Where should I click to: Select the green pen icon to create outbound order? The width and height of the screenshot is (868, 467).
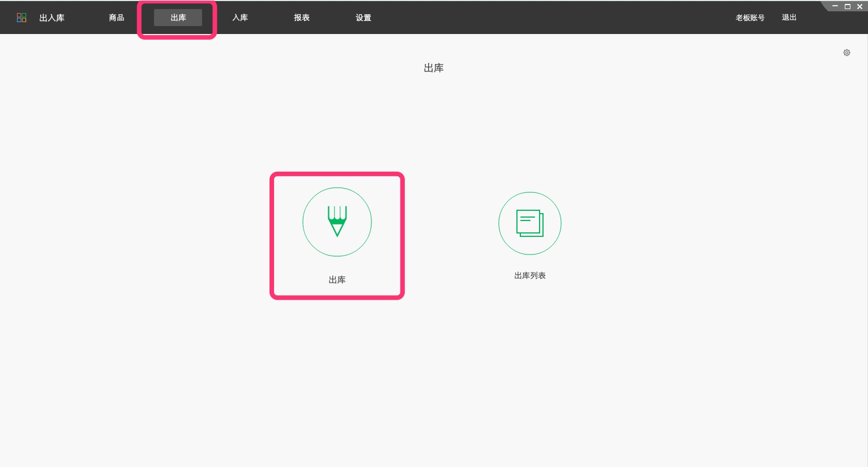coord(337,222)
